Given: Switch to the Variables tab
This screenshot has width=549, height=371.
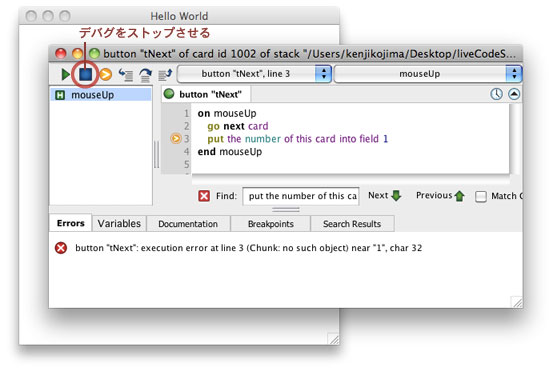Looking at the screenshot, I should click(x=119, y=223).
